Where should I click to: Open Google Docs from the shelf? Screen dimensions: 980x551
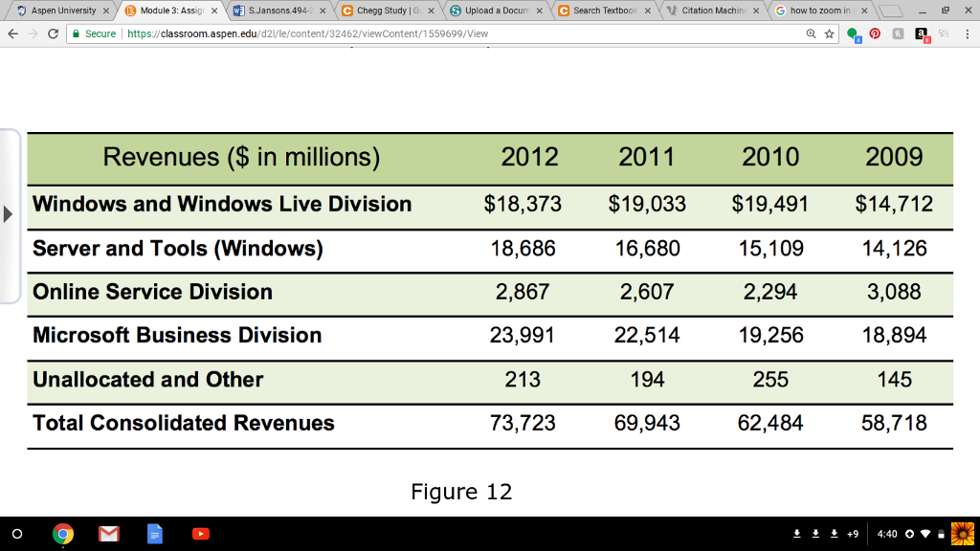154,534
